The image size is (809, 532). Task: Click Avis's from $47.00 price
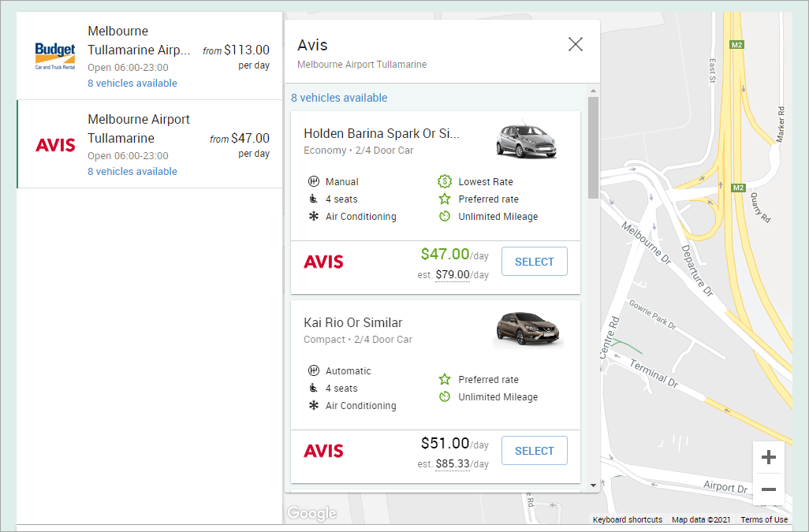point(240,138)
